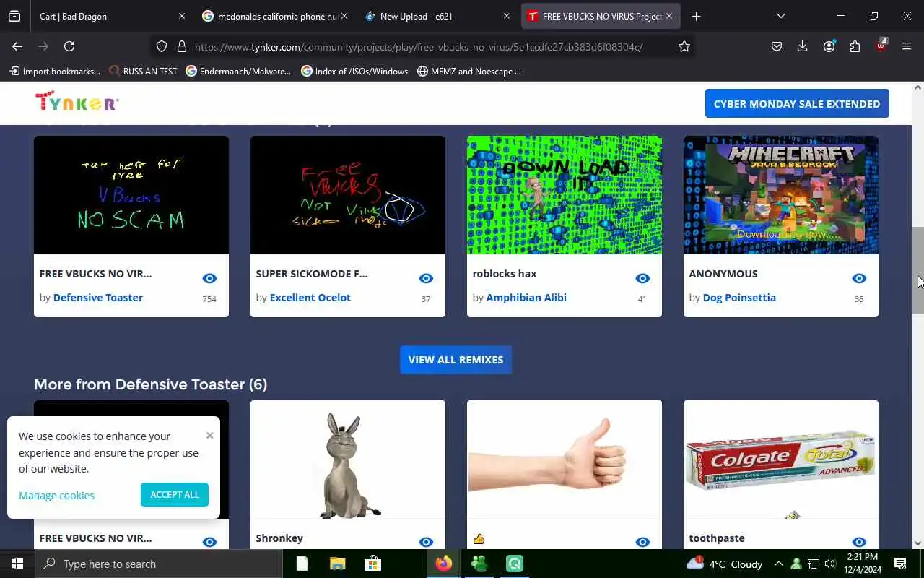Click the Firefox taskbar icon
This screenshot has height=578, width=924.
point(444,564)
